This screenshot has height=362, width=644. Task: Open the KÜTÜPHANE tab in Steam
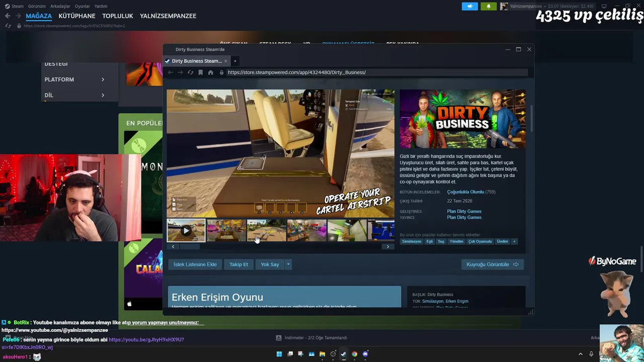(x=77, y=16)
